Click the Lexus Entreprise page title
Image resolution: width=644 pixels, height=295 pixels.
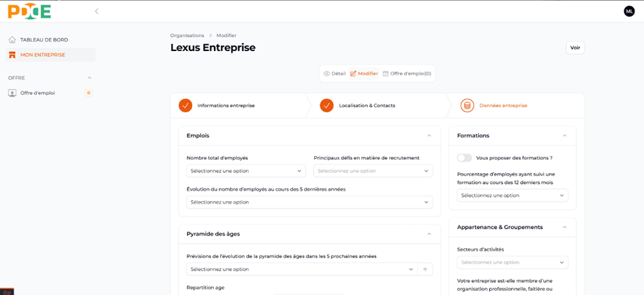point(213,48)
